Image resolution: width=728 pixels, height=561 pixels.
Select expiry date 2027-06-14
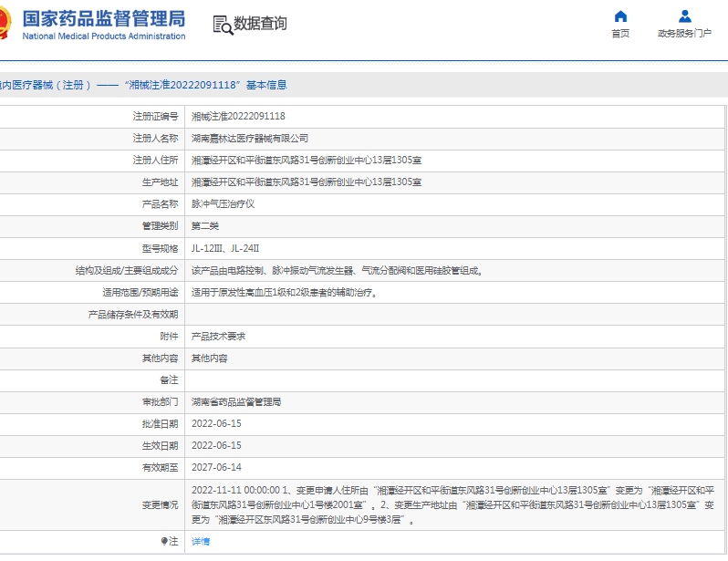tap(216, 467)
